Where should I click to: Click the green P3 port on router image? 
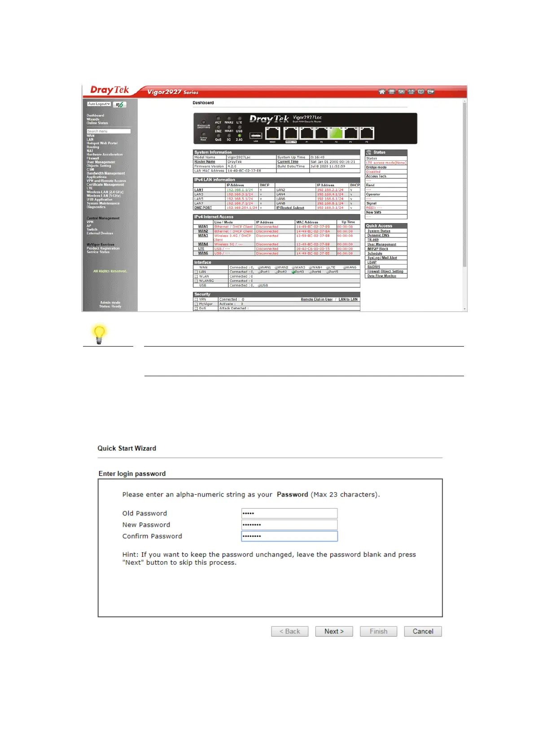336,133
